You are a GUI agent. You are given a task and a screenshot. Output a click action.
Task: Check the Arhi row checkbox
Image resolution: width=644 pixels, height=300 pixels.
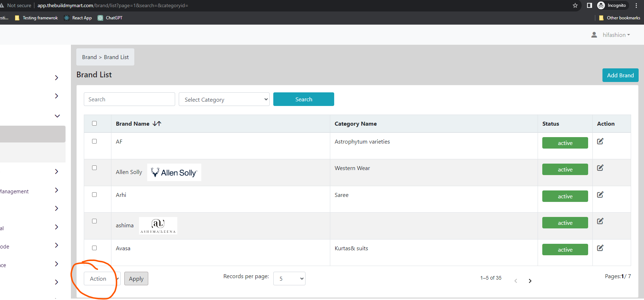(95, 195)
